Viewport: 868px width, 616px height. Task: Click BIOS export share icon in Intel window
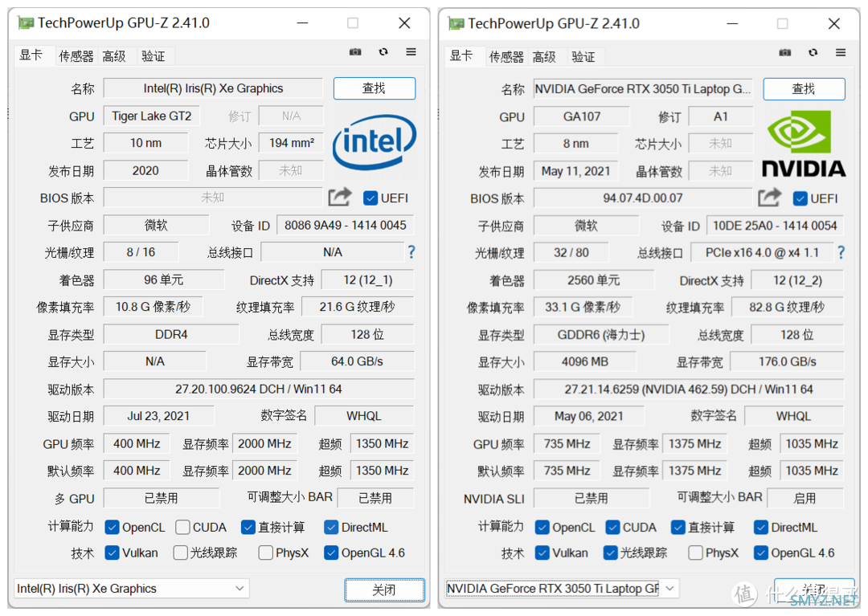[x=340, y=197]
